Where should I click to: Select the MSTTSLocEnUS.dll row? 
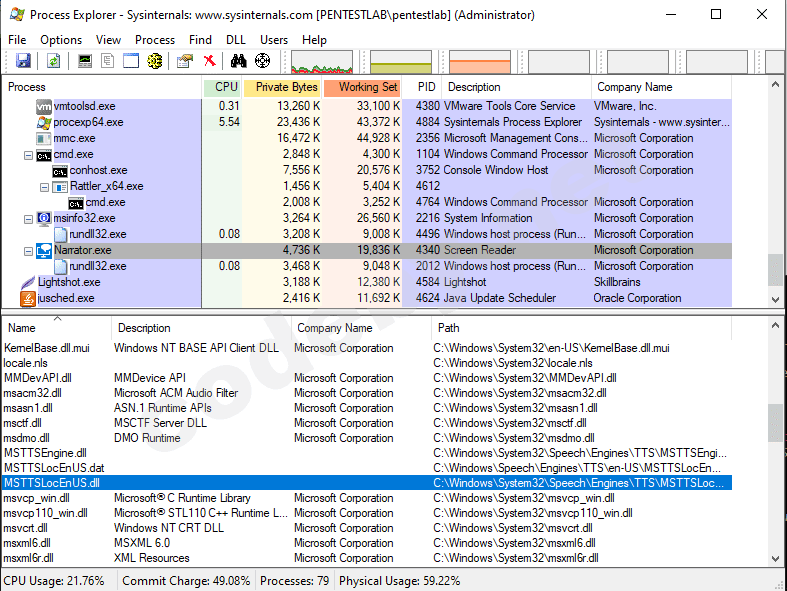pyautogui.click(x=367, y=483)
